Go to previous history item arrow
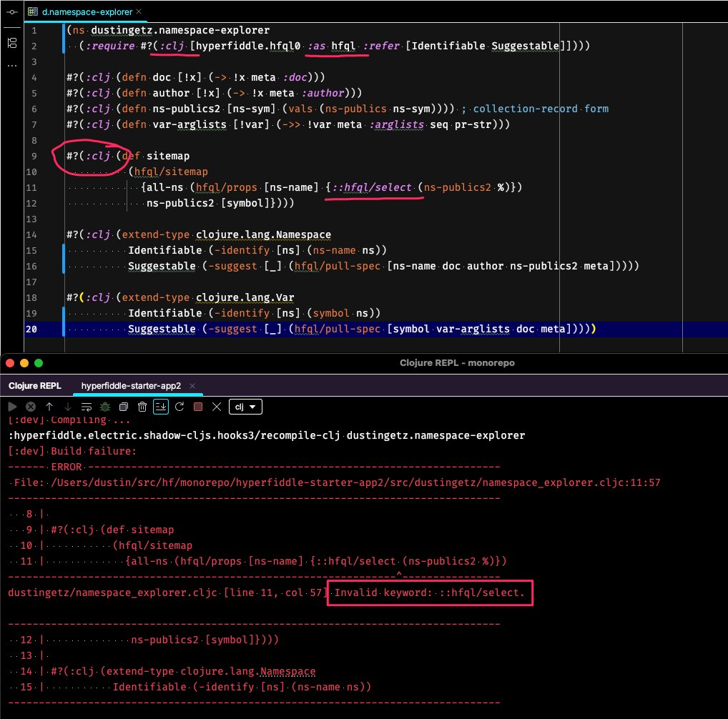728x719 pixels. click(49, 407)
